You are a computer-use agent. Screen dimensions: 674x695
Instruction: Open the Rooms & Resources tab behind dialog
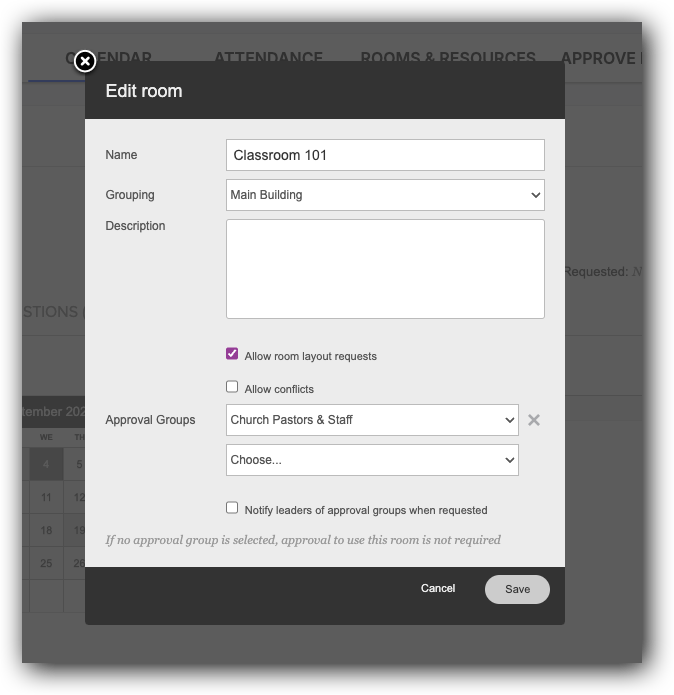[x=448, y=58]
